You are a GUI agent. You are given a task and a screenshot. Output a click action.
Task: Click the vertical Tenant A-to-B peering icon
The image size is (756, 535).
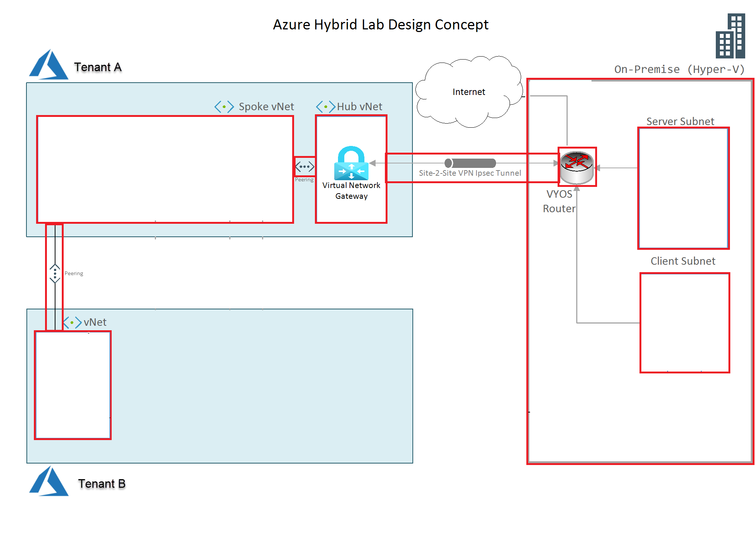coord(55,274)
